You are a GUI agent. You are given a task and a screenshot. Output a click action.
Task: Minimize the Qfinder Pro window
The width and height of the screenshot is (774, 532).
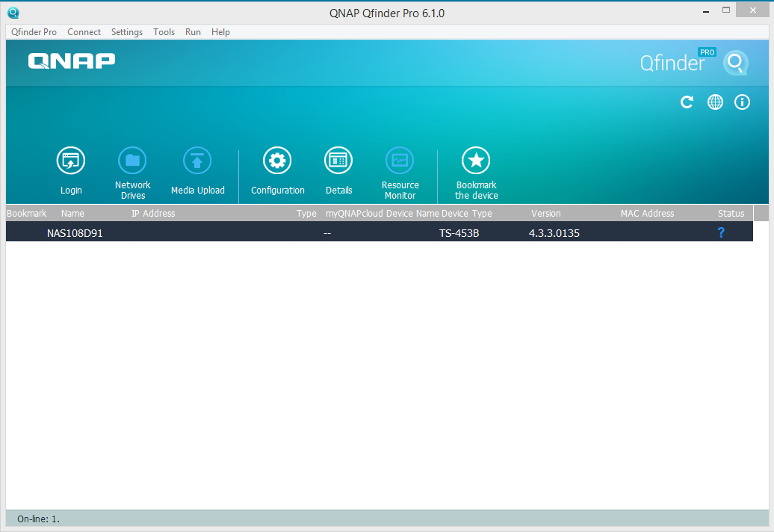[706, 11]
